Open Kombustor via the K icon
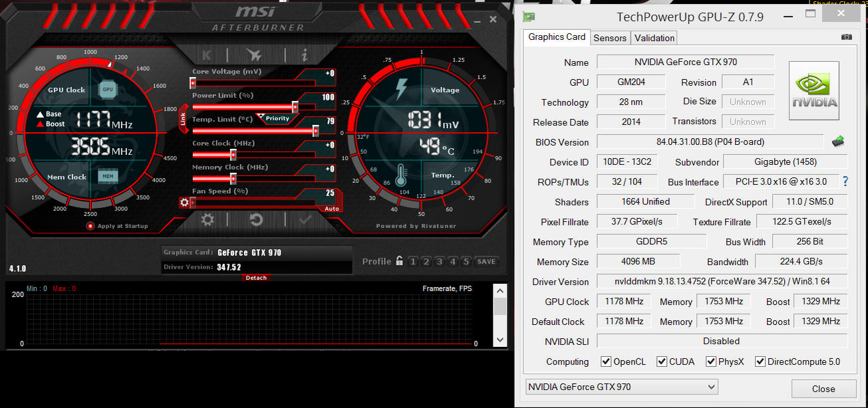This screenshot has width=868, height=408. coord(206,55)
